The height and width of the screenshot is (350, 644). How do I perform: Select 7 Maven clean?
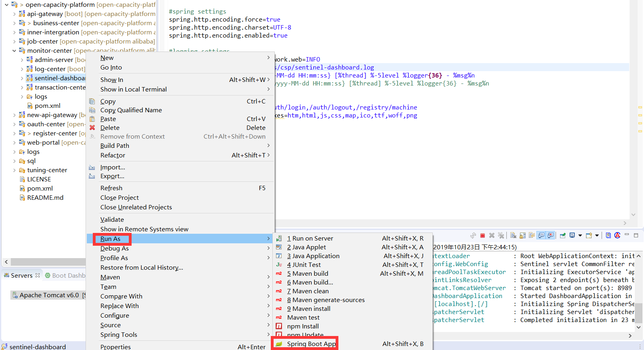[x=353, y=291]
